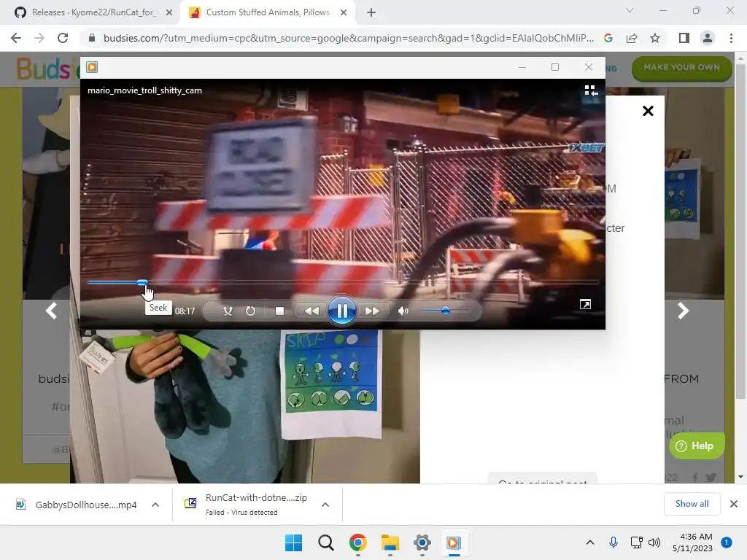Toggle repeat in Media Player
The width and height of the screenshot is (747, 560).
point(250,311)
